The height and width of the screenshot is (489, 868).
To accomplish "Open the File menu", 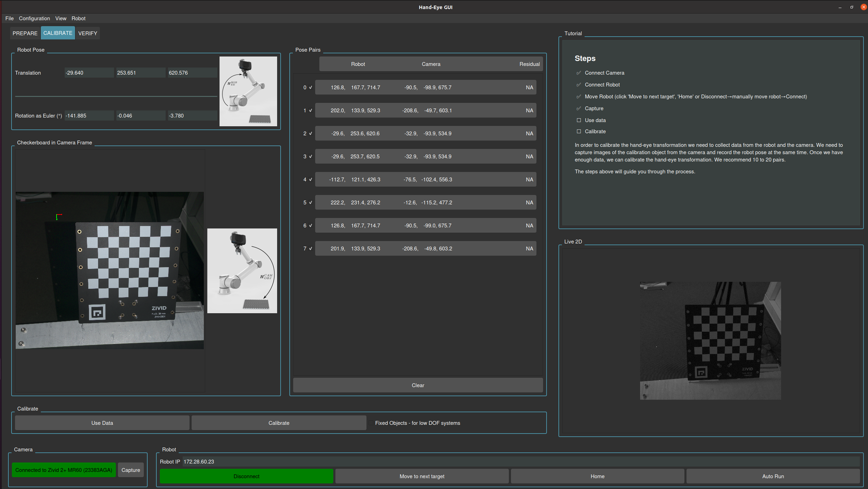I will point(10,19).
